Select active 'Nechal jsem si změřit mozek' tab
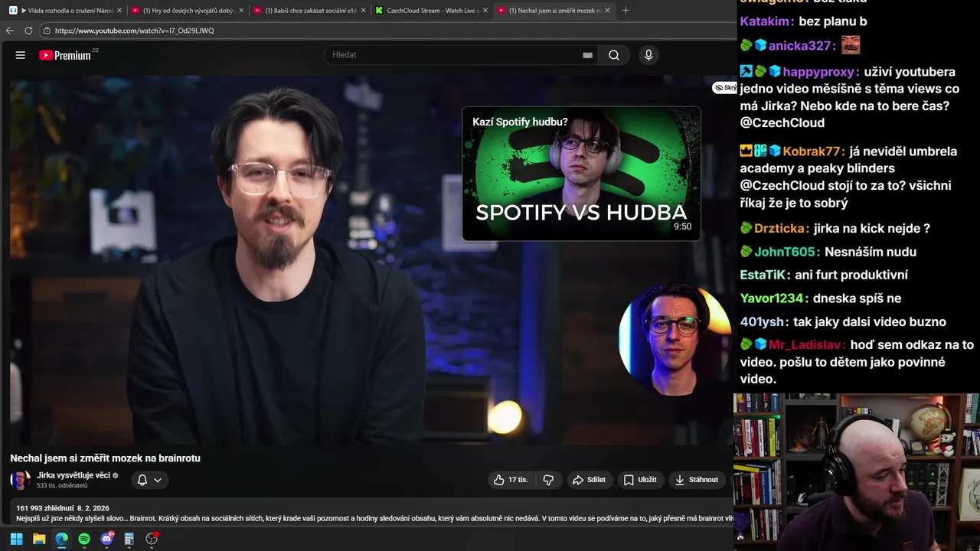Image resolution: width=980 pixels, height=551 pixels. point(554,11)
